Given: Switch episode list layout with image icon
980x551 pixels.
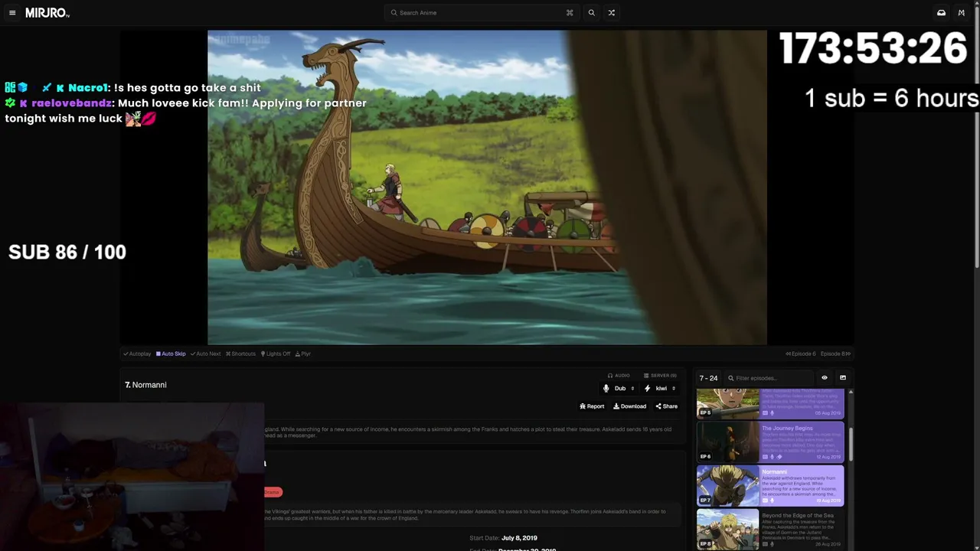Looking at the screenshot, I should [x=843, y=378].
